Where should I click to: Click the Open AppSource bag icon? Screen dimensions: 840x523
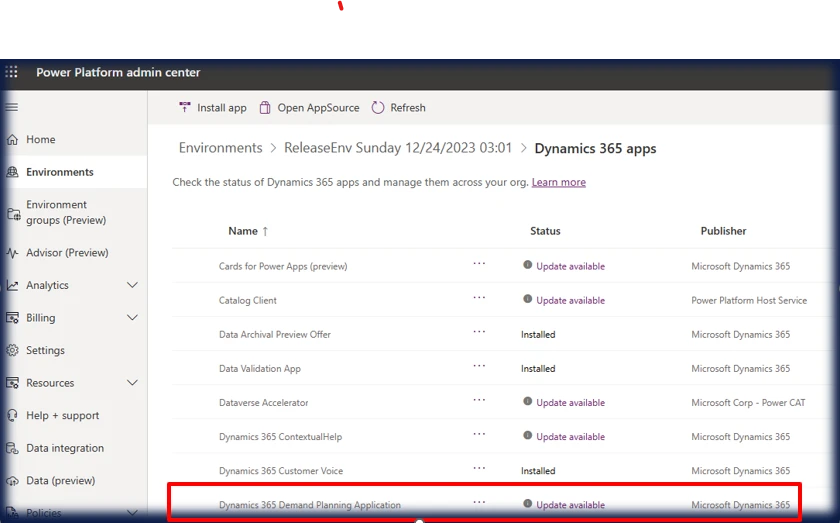[265, 108]
